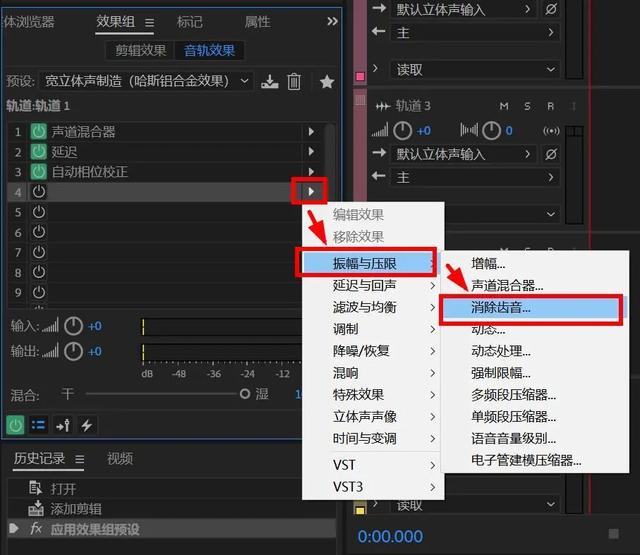640x555 pixels.
Task: Click the timecode 0:00.000 display
Action: point(390,536)
